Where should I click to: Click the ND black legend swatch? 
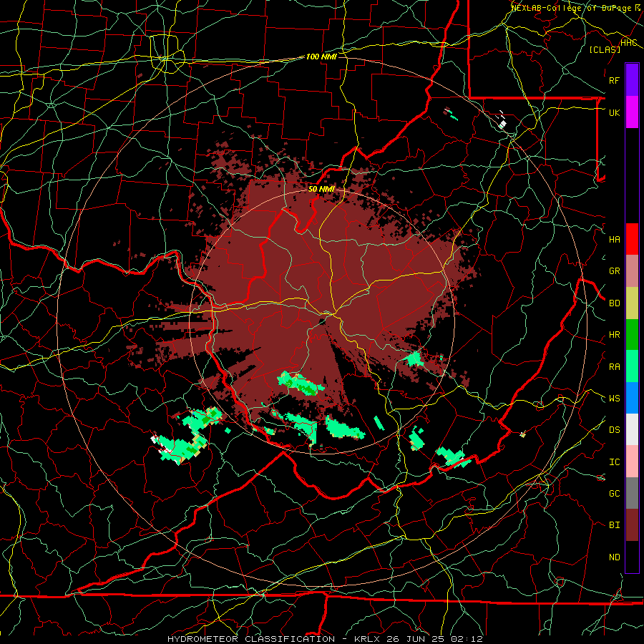click(632, 557)
